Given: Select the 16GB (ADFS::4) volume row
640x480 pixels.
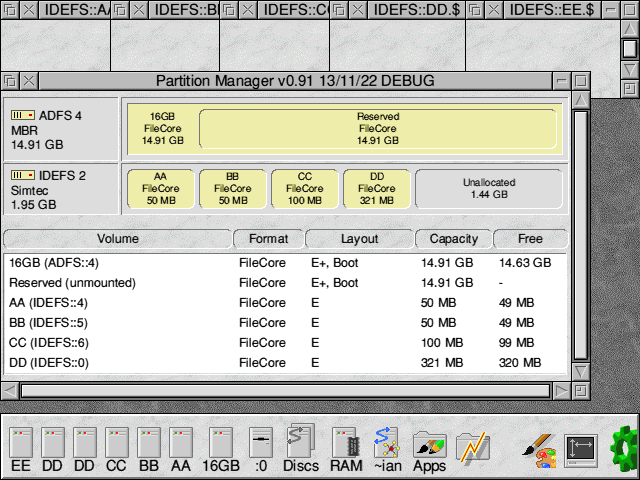Looking at the screenshot, I should point(286,263).
